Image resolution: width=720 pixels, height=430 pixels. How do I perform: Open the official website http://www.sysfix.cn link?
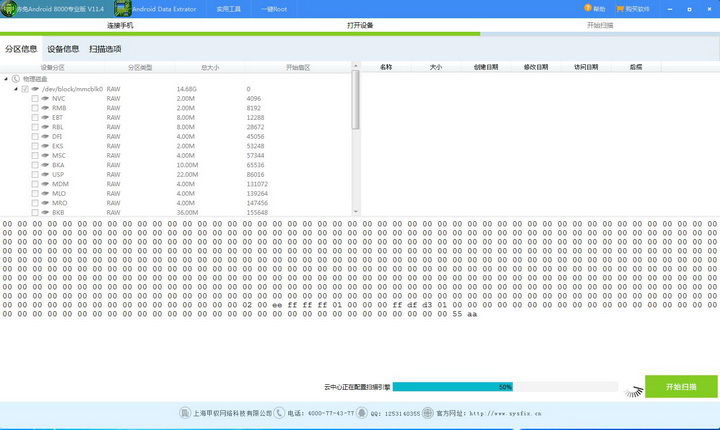(505, 413)
